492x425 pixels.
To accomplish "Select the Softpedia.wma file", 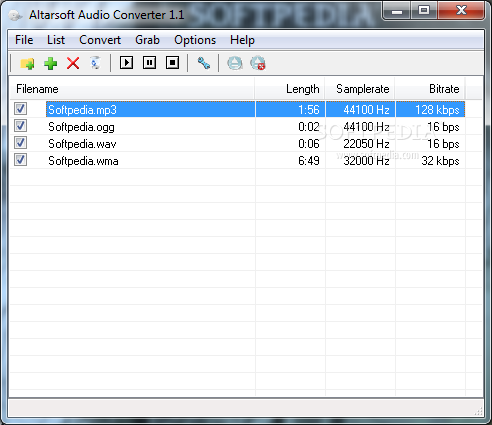I will [x=83, y=161].
